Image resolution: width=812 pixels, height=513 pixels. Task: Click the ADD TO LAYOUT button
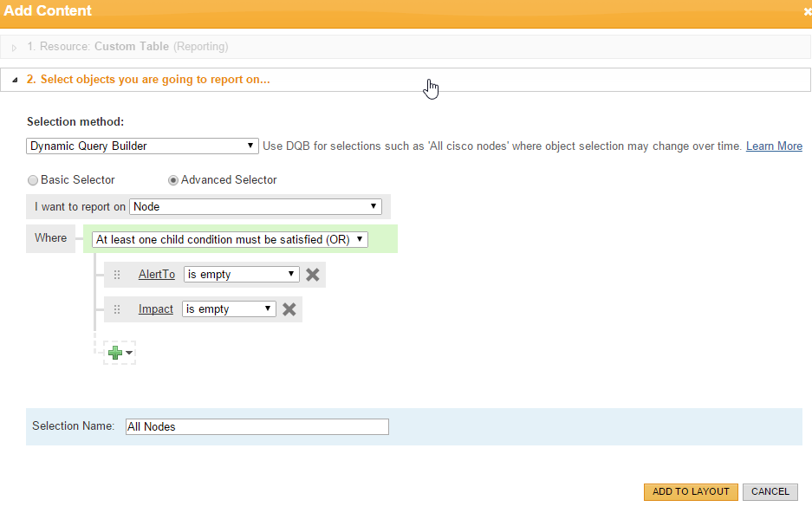click(x=691, y=492)
